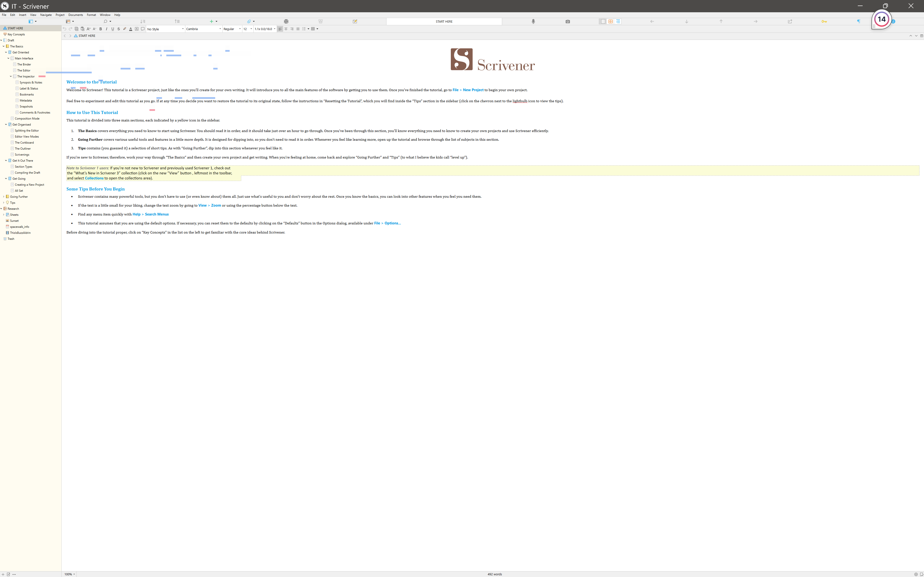Open the Insert menu
Viewport: 924px width, 577px height.
pos(23,15)
